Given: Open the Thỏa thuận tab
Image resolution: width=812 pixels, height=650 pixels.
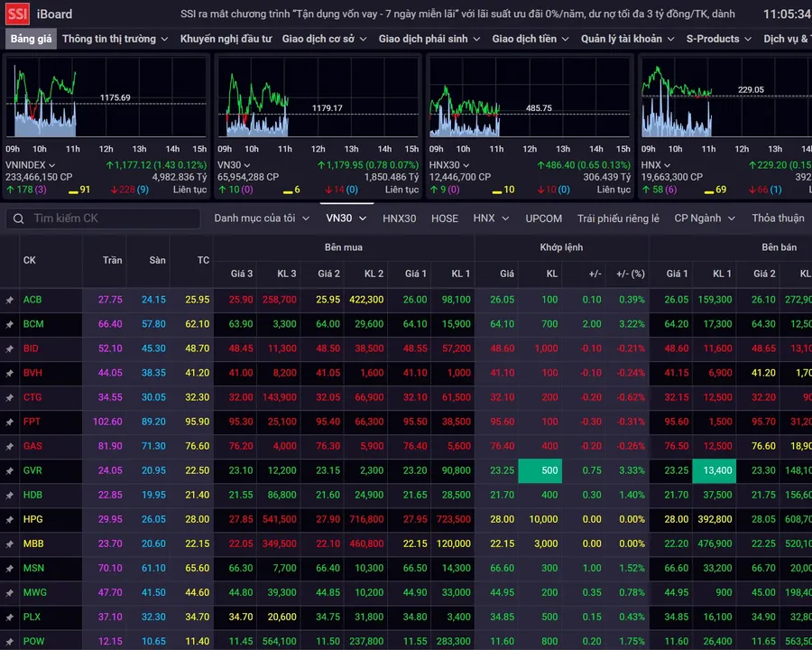Looking at the screenshot, I should (x=778, y=218).
